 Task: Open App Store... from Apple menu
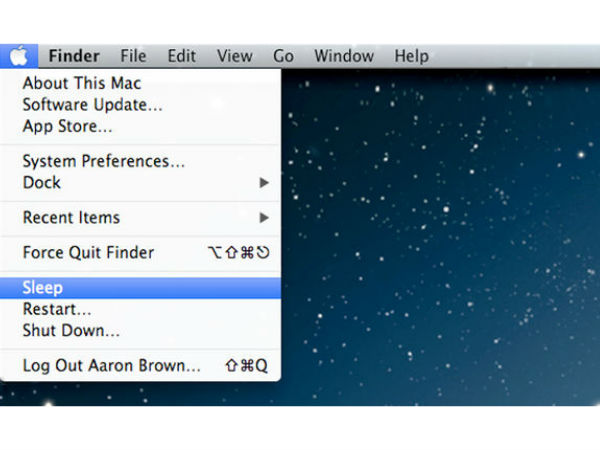point(140,126)
